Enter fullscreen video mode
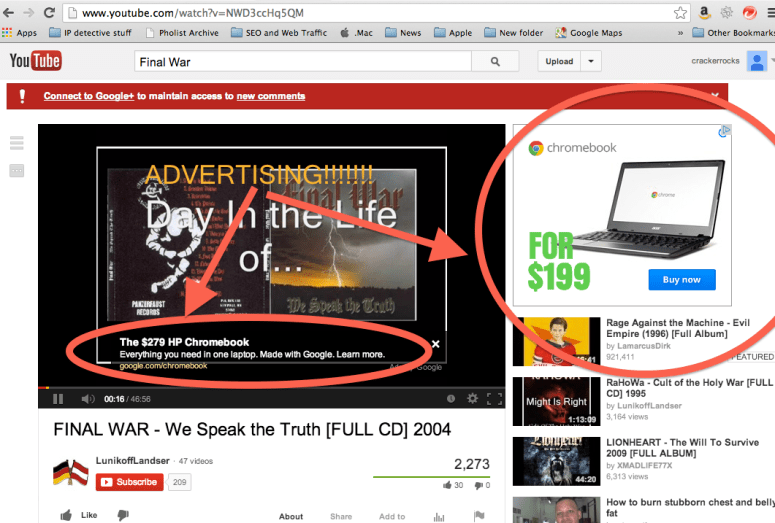775x523 pixels. (493, 398)
